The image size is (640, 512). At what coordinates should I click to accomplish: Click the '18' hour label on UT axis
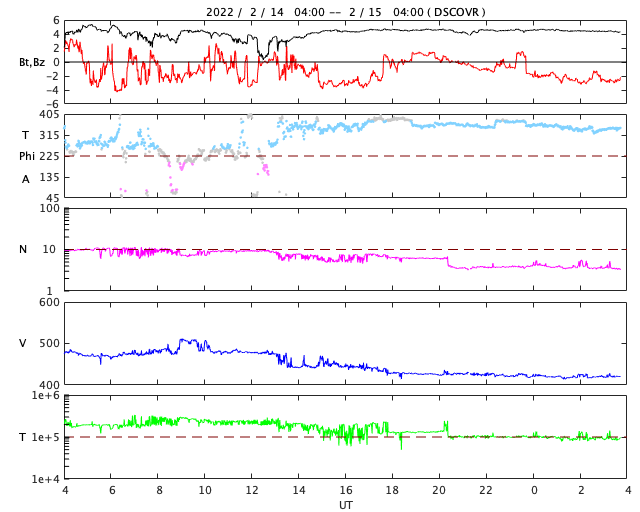click(392, 490)
